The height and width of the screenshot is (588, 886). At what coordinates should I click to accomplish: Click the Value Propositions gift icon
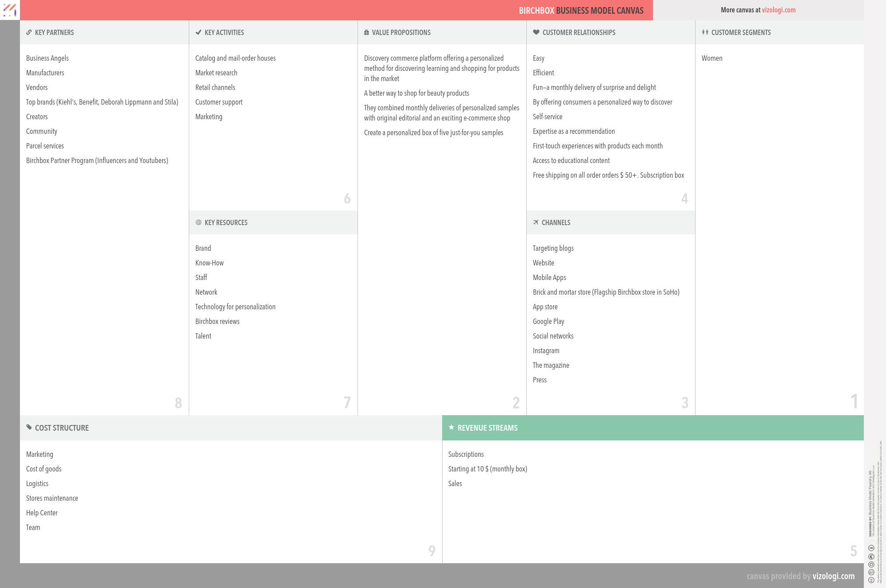[366, 32]
